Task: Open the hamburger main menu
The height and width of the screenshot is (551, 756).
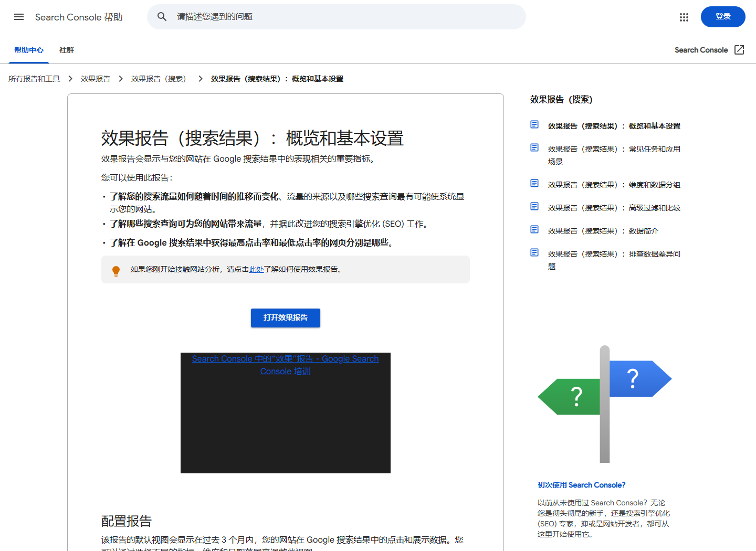Action: pyautogui.click(x=19, y=17)
